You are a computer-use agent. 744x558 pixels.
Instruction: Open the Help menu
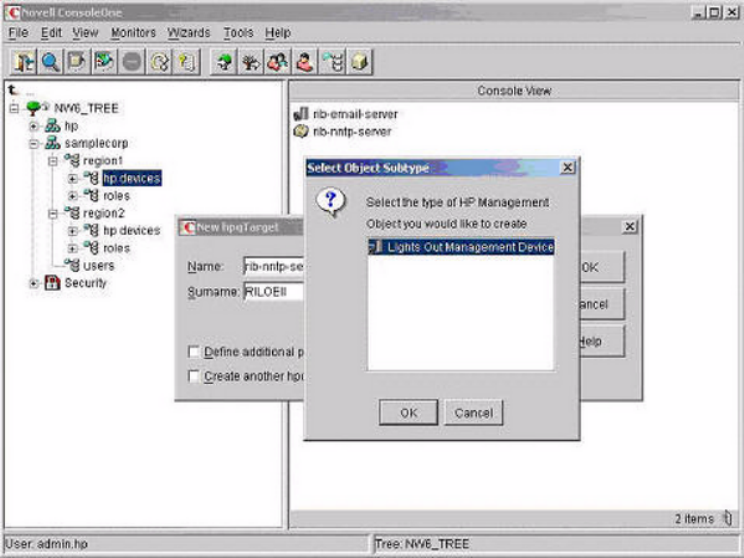(x=278, y=33)
